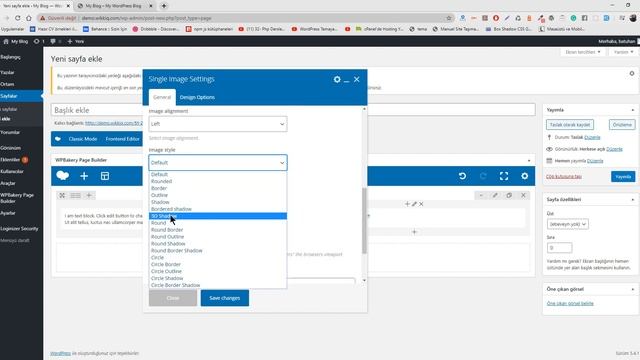Open the Frontend Editor

point(122,139)
